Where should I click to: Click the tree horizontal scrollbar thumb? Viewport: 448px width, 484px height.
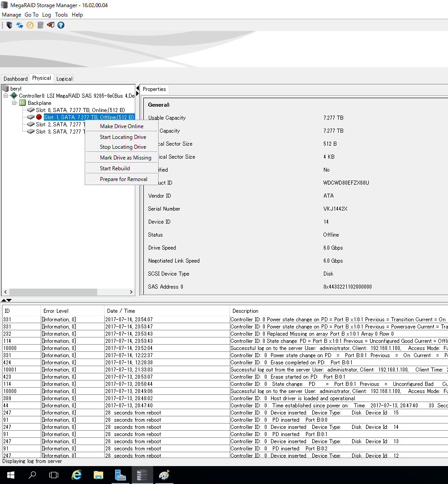53,292
